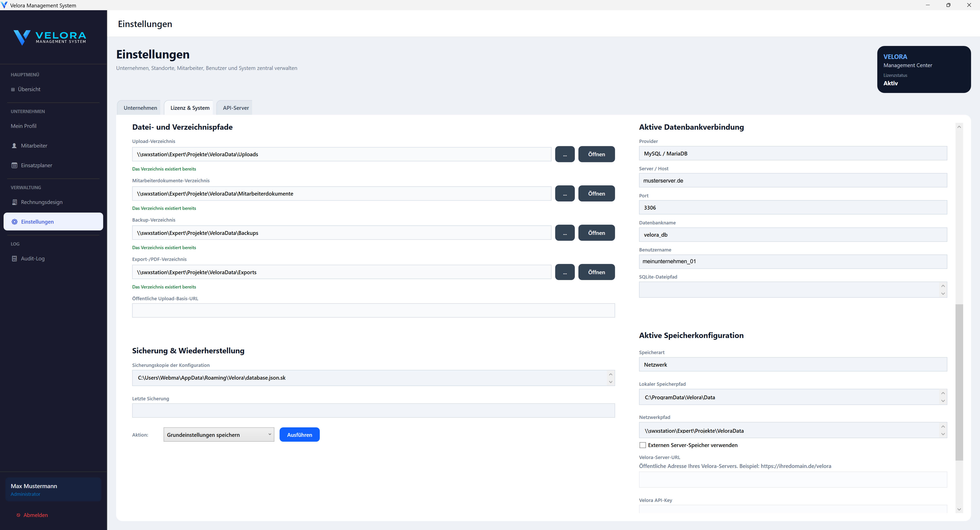Screen dimensions: 980x530
Task: Click the Übersicht grid icon in sidebar
Action: pos(13,89)
